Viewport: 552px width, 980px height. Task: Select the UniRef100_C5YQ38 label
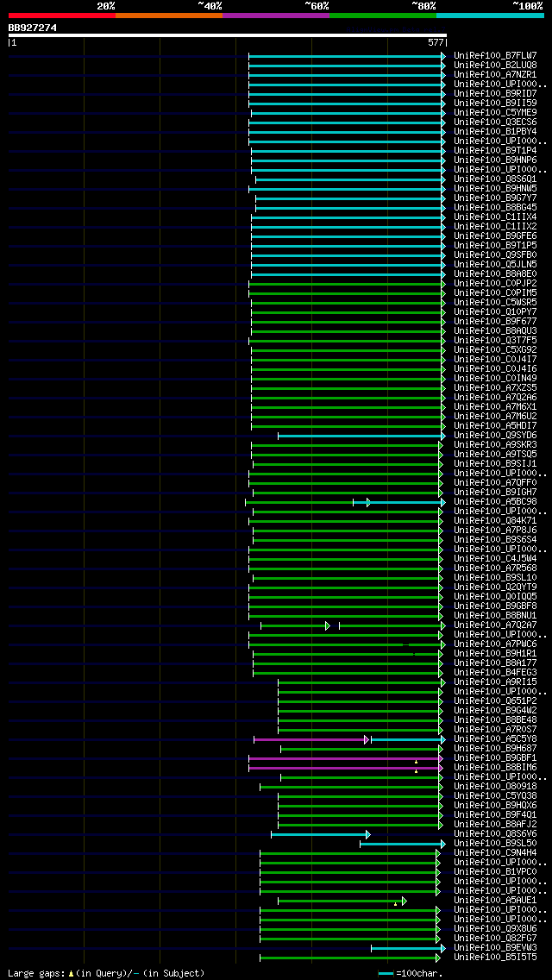point(496,795)
